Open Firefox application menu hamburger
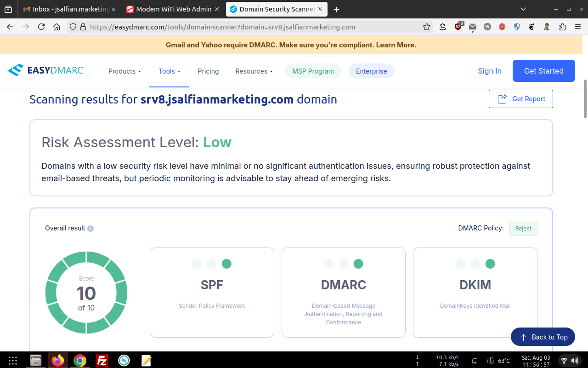 coord(578,27)
